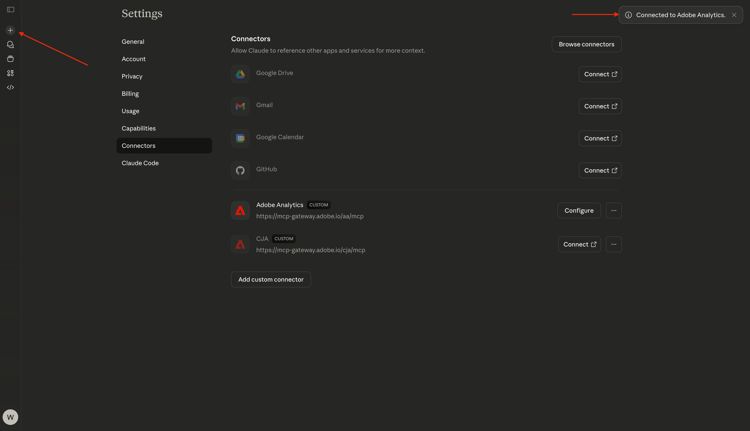Toggle the sidebar panel icon
The width and height of the screenshot is (750, 431).
click(x=11, y=10)
